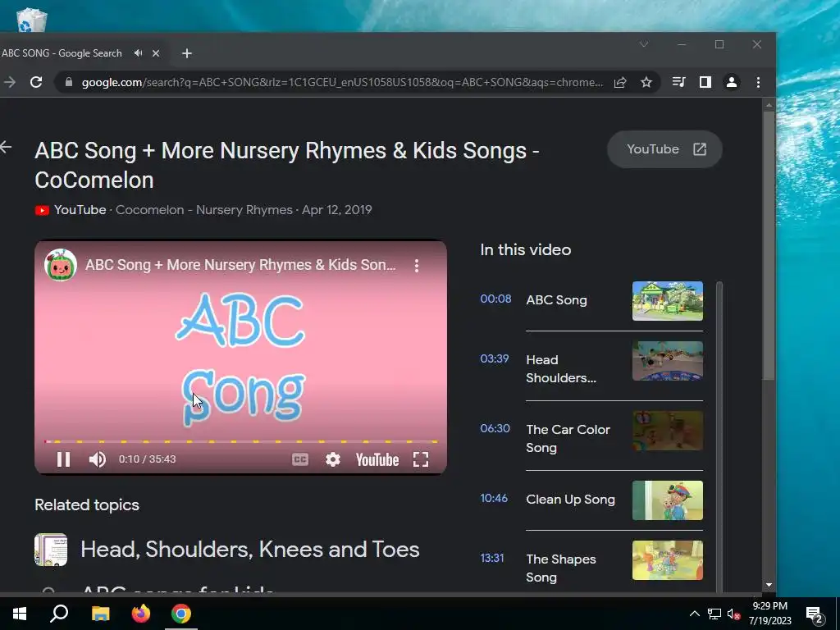Go back using the page back arrow
The image size is (840, 630).
pyautogui.click(x=6, y=147)
